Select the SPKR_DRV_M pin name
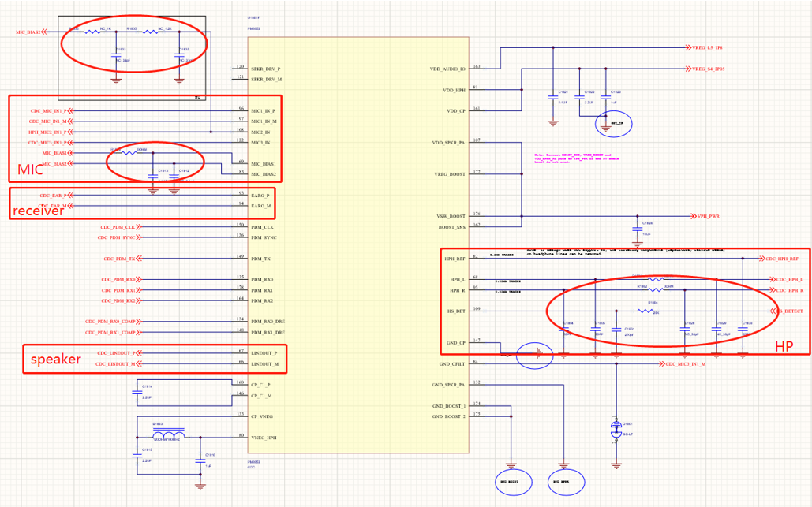812x507 pixels. (266, 79)
